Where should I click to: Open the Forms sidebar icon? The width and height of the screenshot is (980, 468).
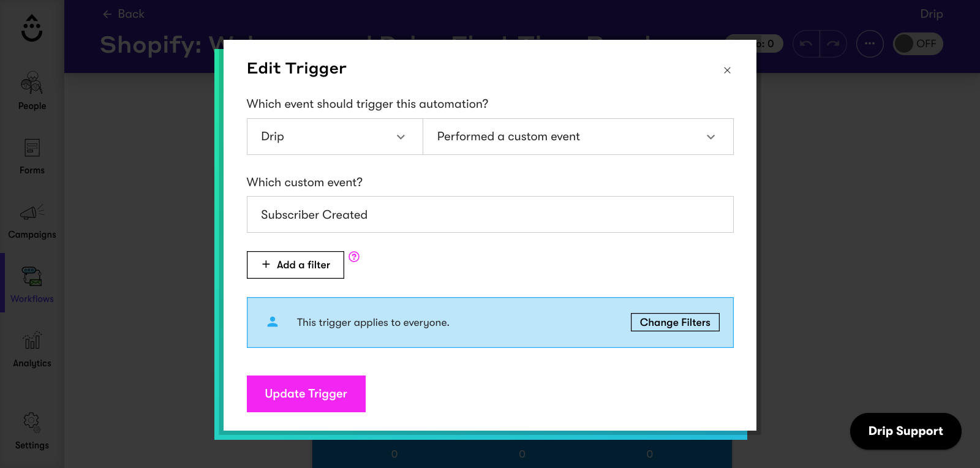pyautogui.click(x=32, y=148)
